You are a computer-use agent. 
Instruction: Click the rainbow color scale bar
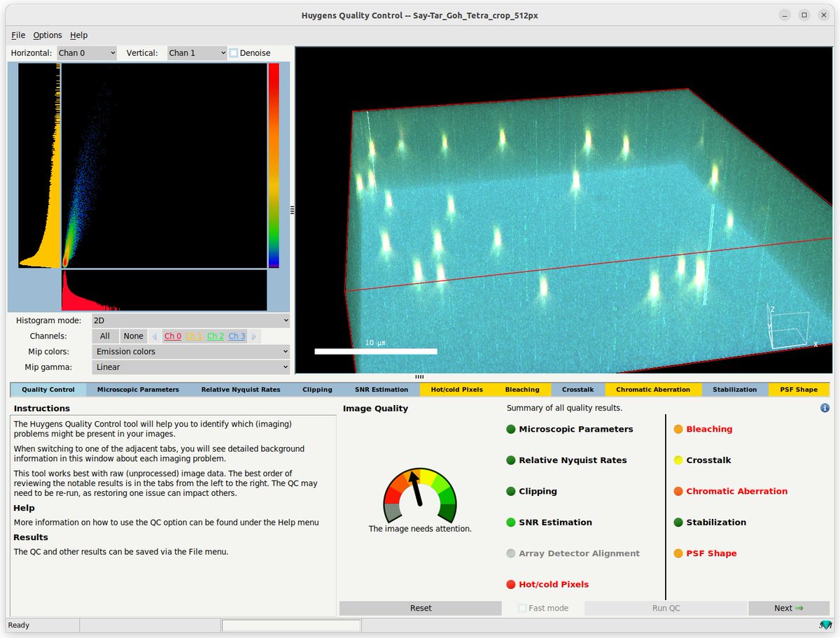(x=274, y=165)
